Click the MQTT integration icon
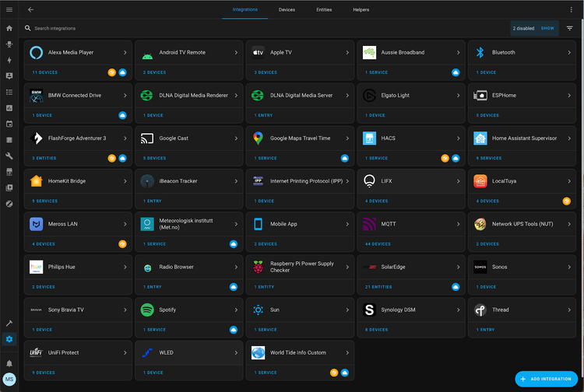Image resolution: width=584 pixels, height=392 pixels. pyautogui.click(x=369, y=224)
